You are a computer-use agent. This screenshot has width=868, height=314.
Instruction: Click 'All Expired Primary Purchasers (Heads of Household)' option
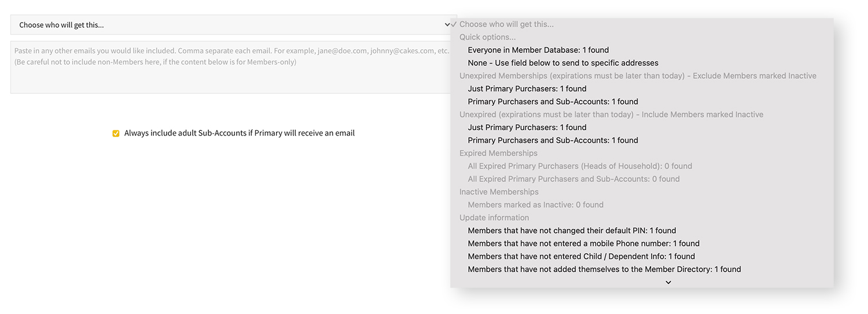580,166
